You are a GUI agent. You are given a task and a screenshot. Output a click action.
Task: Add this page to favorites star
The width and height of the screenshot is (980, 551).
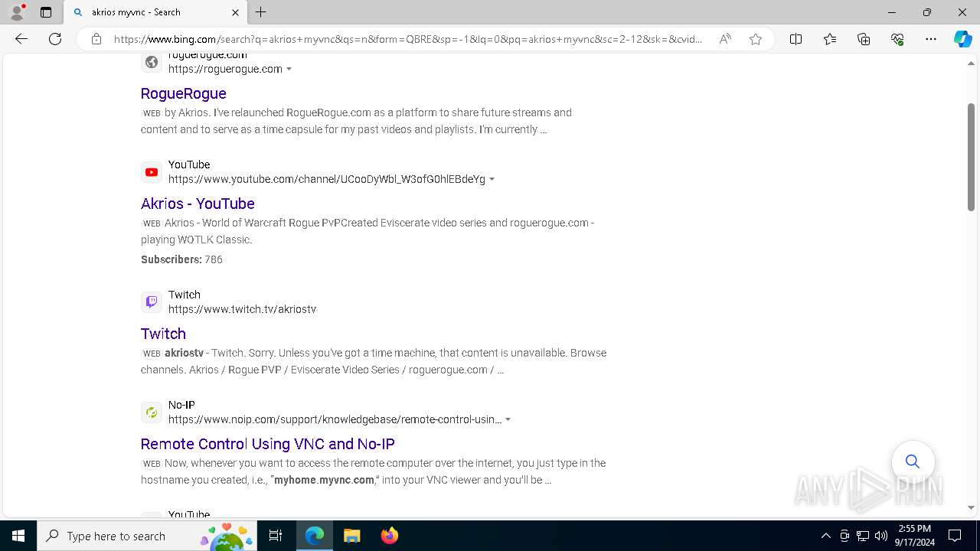(x=756, y=39)
